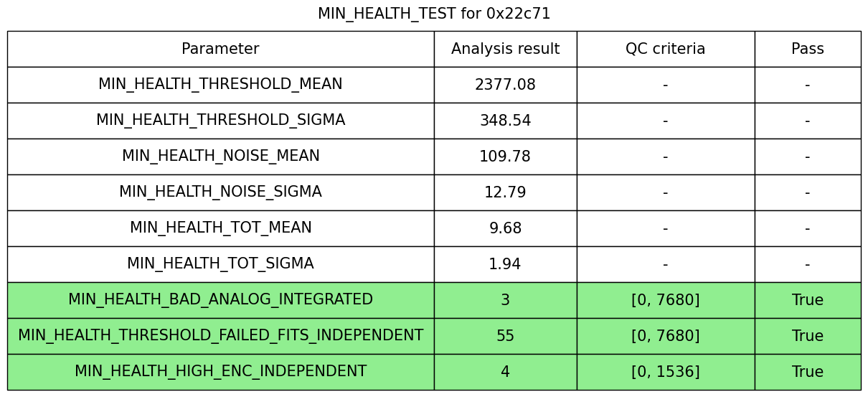
Task: Click the MIN_HEALTH_NOISE_MEAN parameter cell
Action: coord(220,157)
